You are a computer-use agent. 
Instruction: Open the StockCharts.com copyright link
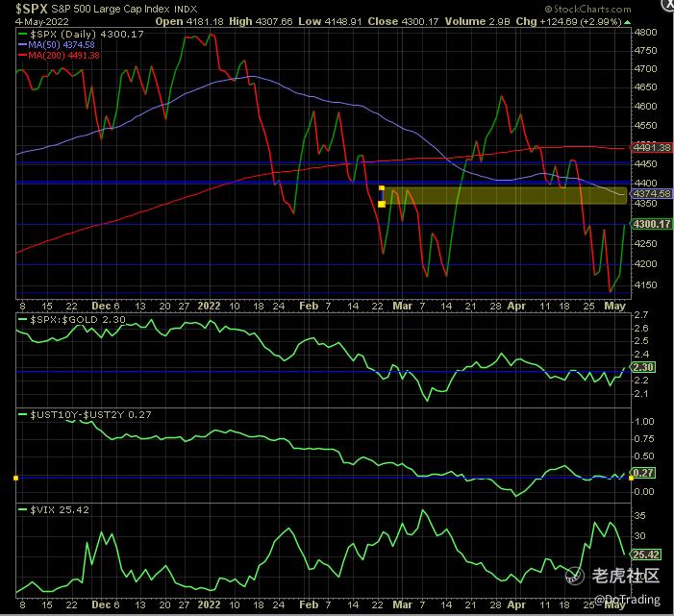(587, 9)
